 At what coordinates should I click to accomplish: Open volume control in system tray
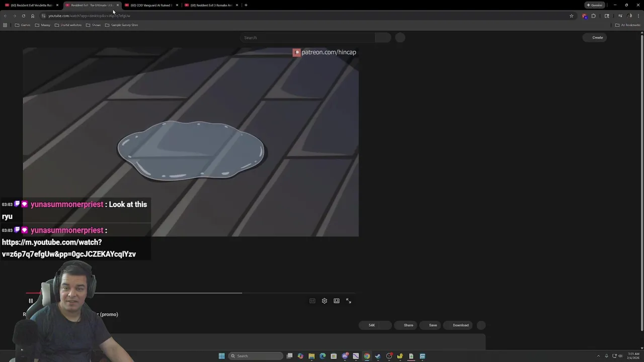point(620,356)
